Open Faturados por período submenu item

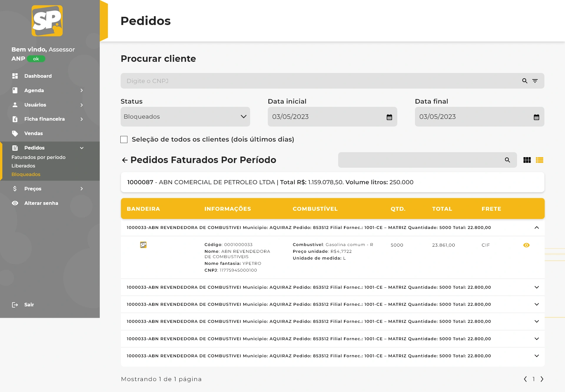pos(39,157)
